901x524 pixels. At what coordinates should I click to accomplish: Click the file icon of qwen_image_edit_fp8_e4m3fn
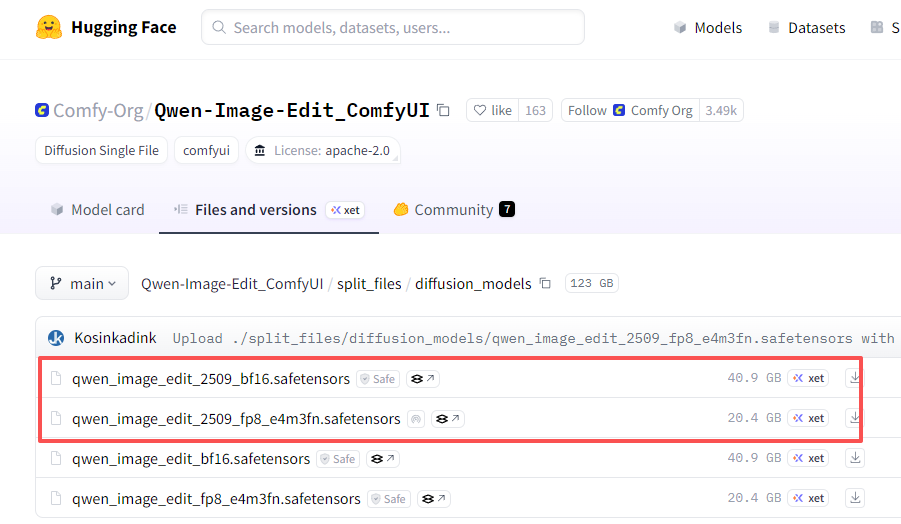56,498
